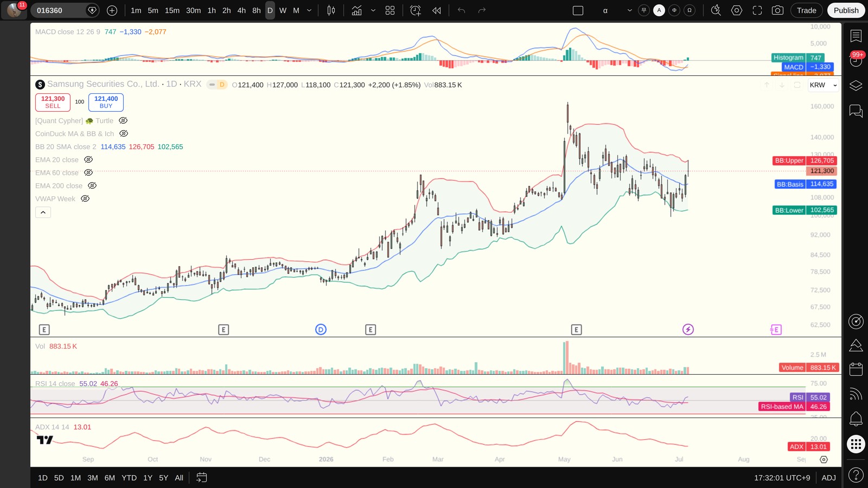
Task: Open the pyramid icon in the right sidebar
Action: point(856,345)
